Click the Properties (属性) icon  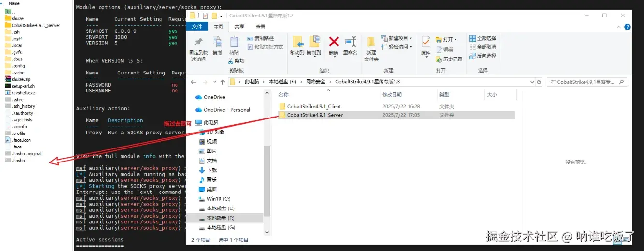426,42
